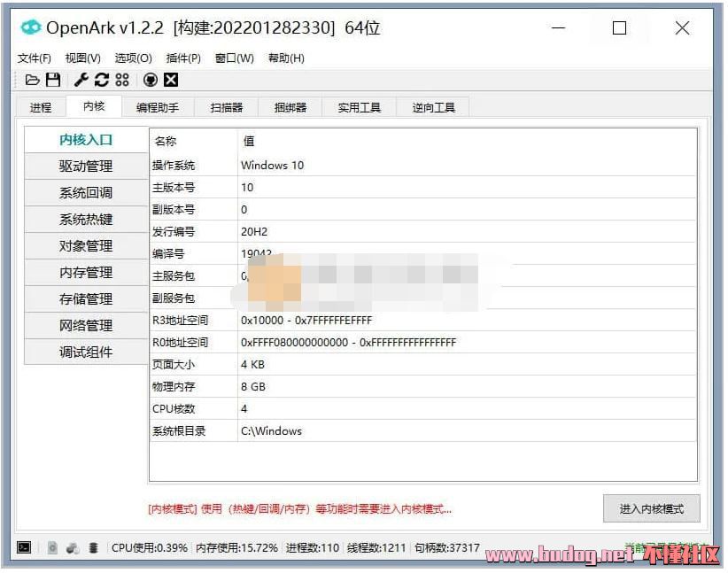This screenshot has height=573, width=728.
Task: Click 内存使用:15.72% in status bar
Action: tap(236, 548)
